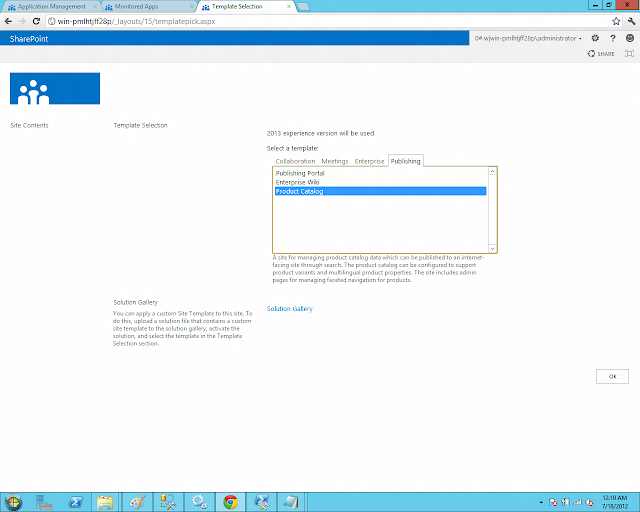The image size is (640, 512).
Task: Open File Explorer from taskbar
Action: pos(105,502)
